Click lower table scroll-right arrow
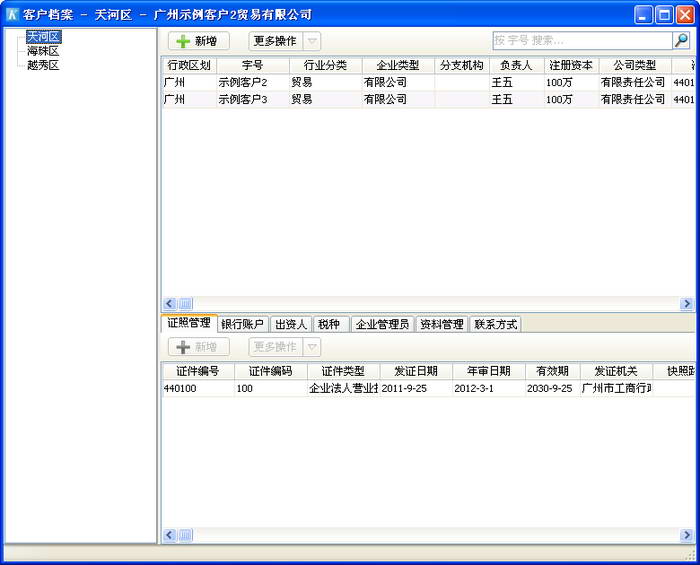Image resolution: width=700 pixels, height=565 pixels. pos(687,535)
